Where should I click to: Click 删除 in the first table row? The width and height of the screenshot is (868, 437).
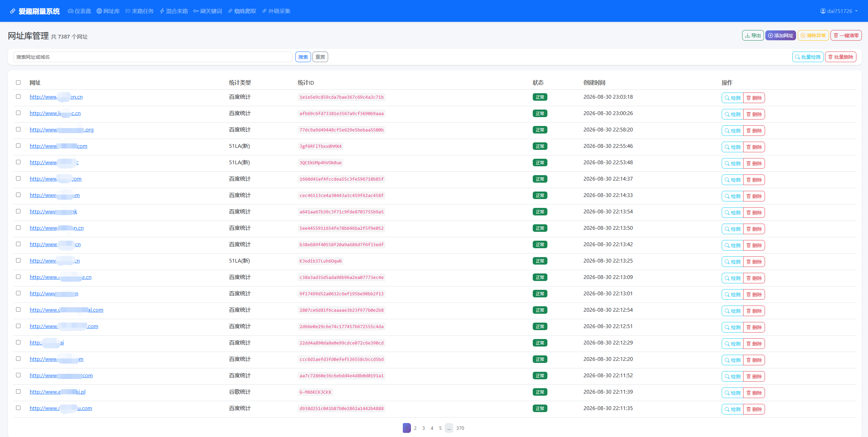pyautogui.click(x=754, y=98)
